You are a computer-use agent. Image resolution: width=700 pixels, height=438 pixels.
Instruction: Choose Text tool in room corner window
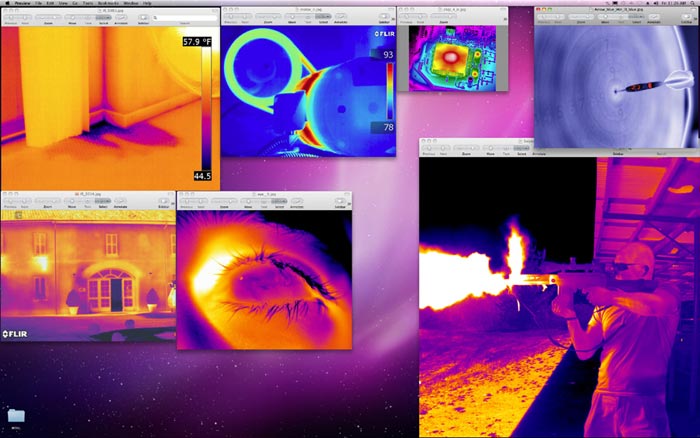point(88,17)
